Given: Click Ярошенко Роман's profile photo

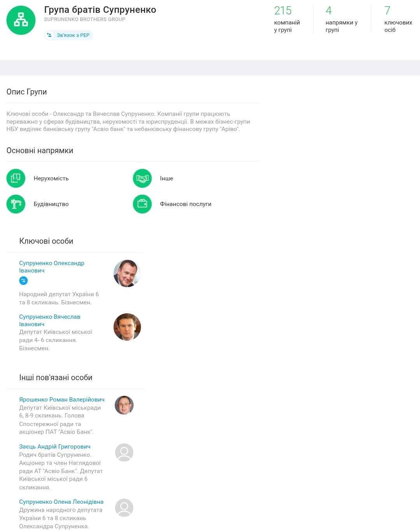Looking at the screenshot, I should point(124,405).
